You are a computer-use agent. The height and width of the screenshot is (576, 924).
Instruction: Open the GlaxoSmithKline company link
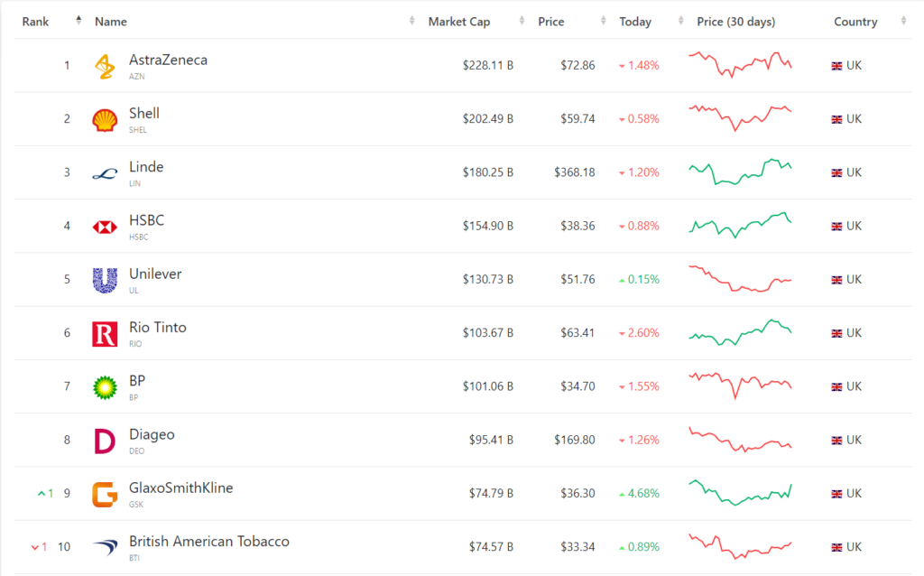180,488
